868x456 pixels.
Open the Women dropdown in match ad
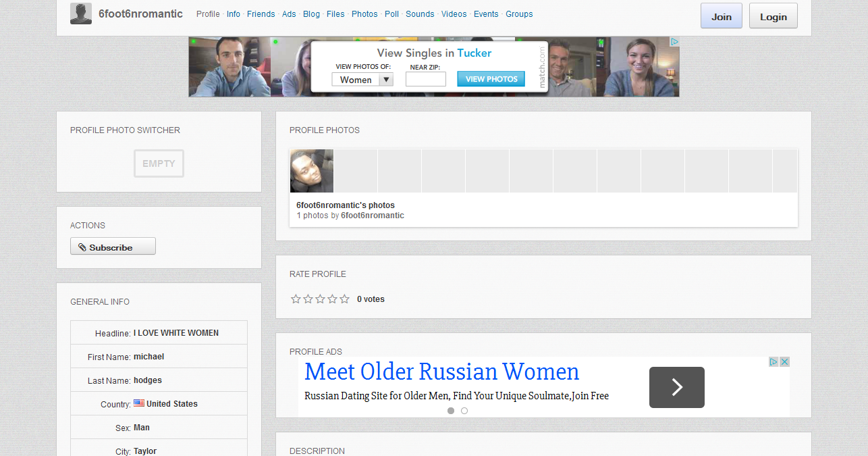pos(362,80)
